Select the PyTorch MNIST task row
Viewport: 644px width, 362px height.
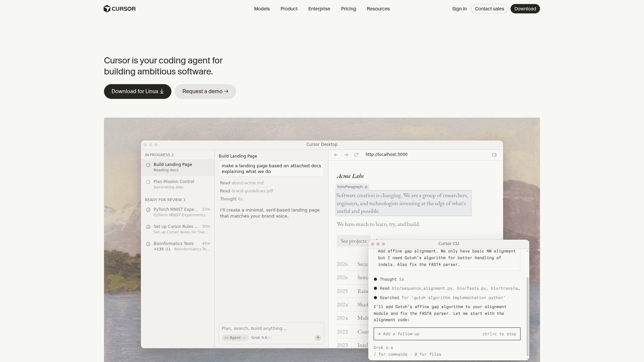177,212
